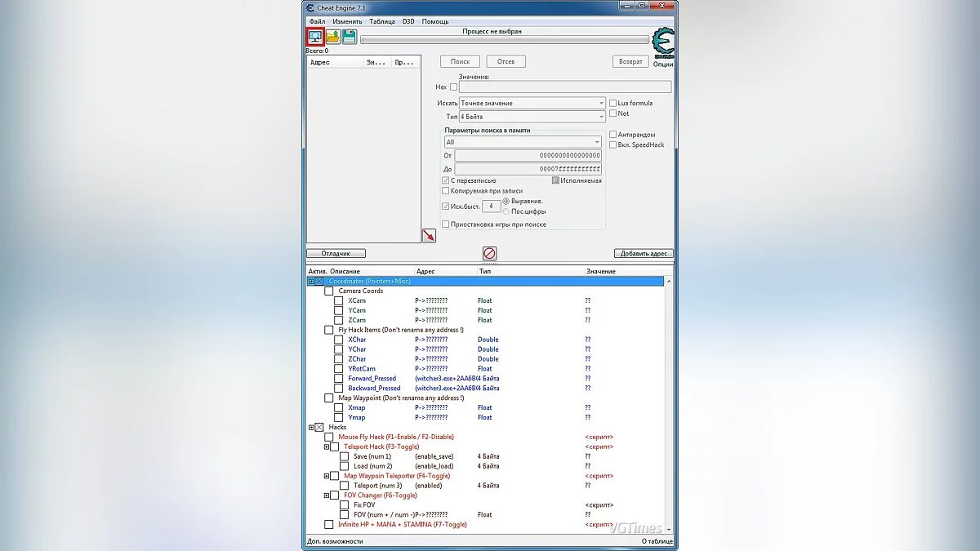Image resolution: width=980 pixels, height=551 pixels.
Task: Enable the Вкл. SpeedHack checkbox
Action: tap(612, 144)
